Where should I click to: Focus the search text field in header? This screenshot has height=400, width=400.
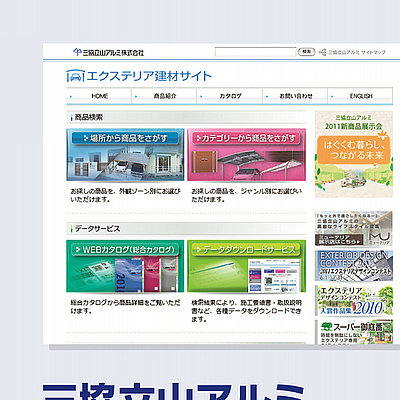256,52
